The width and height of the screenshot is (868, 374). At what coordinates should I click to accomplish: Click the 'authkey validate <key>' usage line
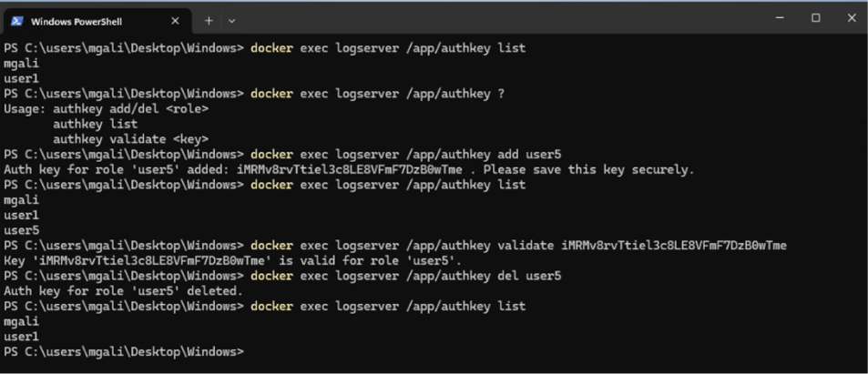click(130, 139)
